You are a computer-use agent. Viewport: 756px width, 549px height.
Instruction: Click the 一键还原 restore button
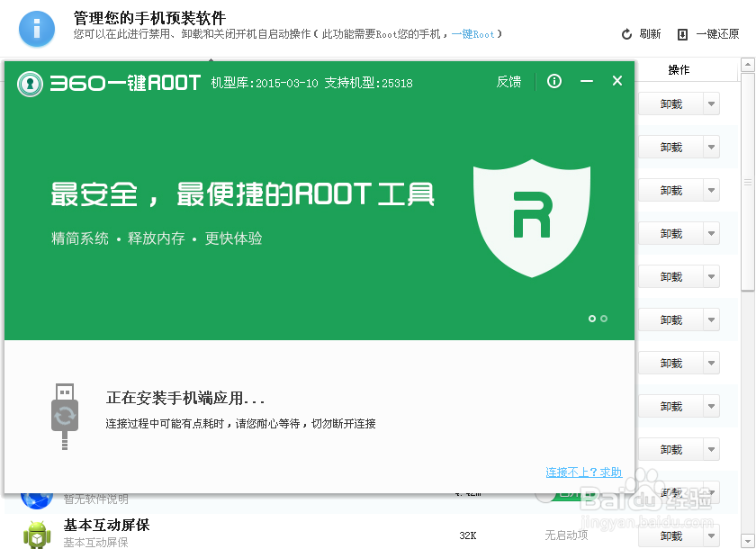[708, 34]
